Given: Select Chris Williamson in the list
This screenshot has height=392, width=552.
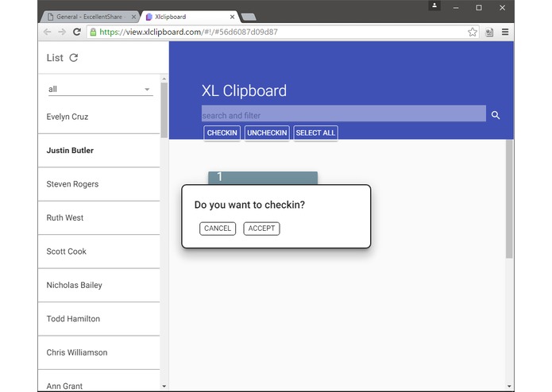Looking at the screenshot, I should [x=99, y=352].
